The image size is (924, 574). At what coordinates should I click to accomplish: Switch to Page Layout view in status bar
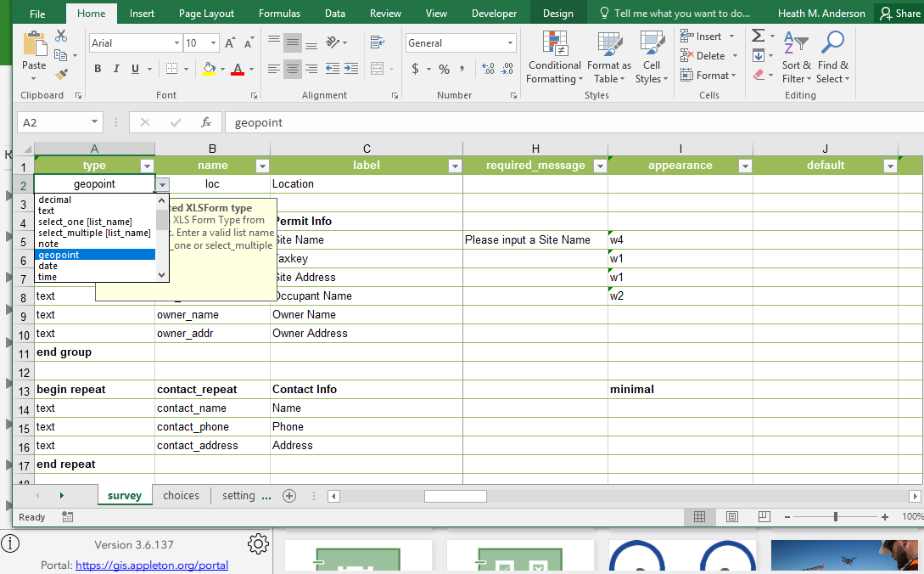731,516
